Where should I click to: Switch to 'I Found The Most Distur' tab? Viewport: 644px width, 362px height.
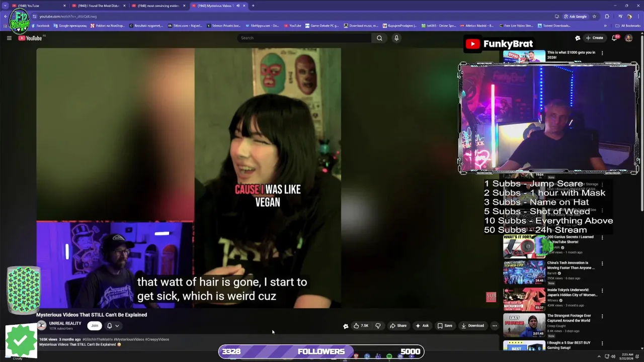click(98, 6)
